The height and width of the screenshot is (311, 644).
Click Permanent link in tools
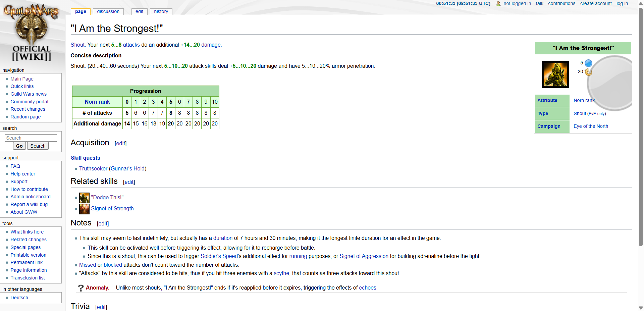26,262
